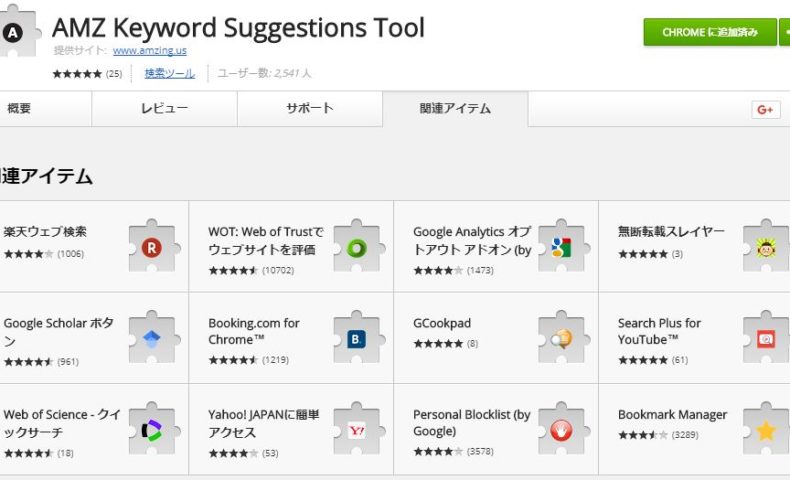
Task: Click the AMZ Keyword Suggestions Tool puzzle icon
Action: pos(19,31)
